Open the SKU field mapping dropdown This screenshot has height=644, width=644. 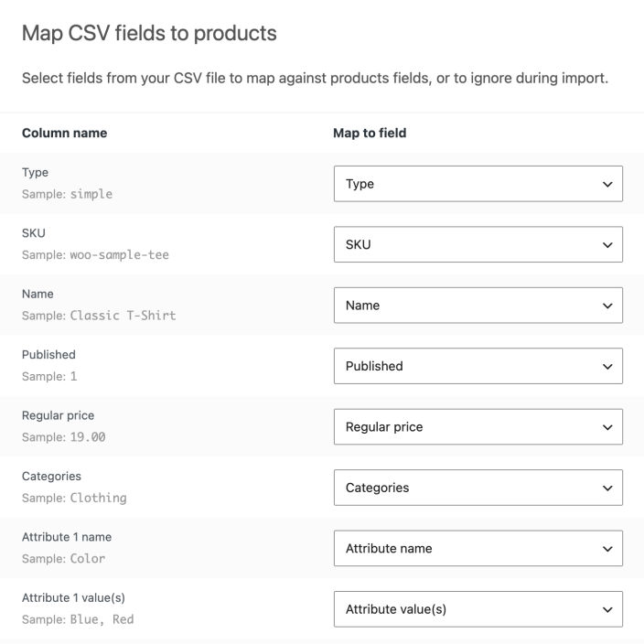pos(478,244)
